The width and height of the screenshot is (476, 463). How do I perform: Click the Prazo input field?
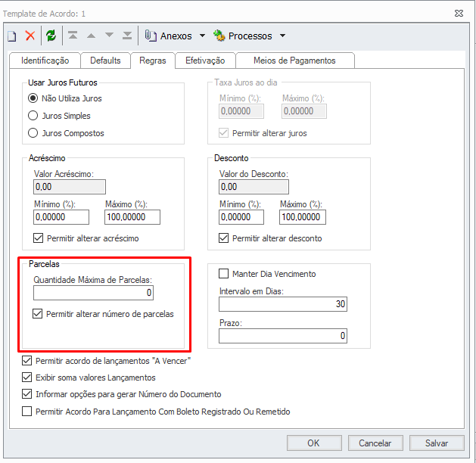(283, 336)
